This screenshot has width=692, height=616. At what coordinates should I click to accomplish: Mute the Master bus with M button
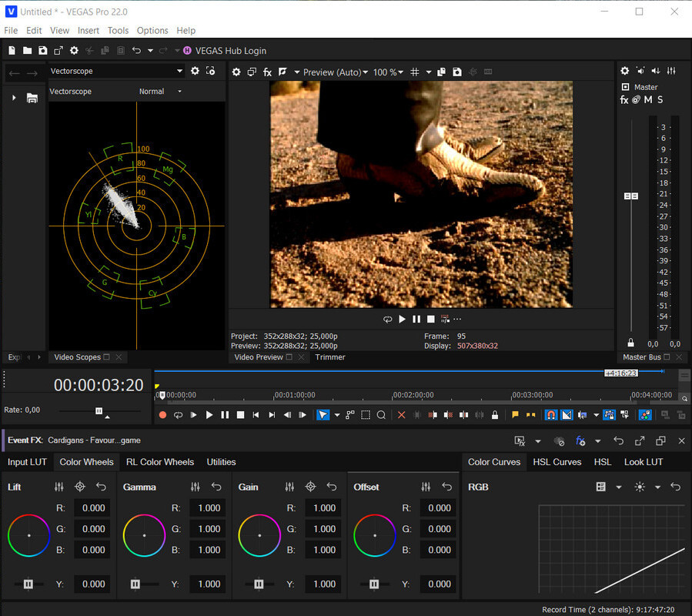(648, 100)
